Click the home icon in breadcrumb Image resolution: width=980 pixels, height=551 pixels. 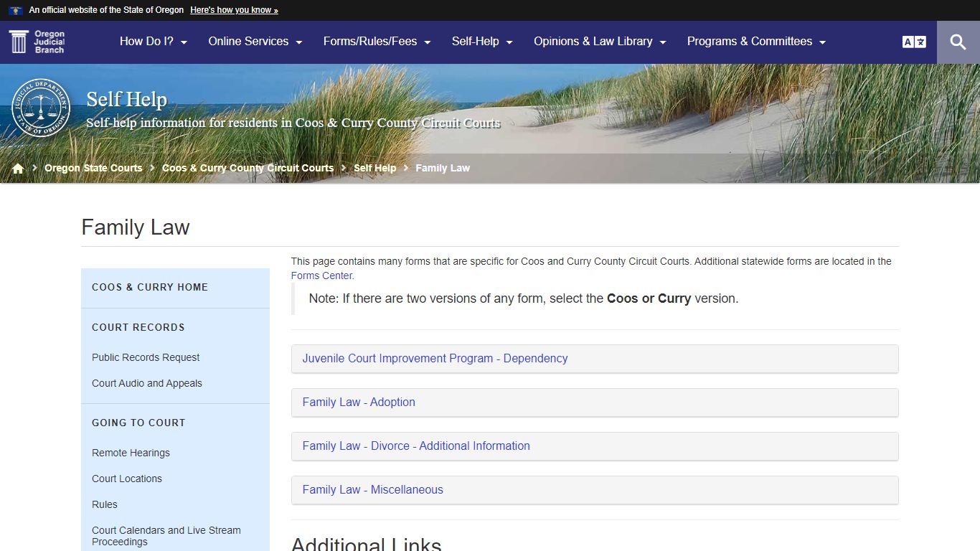click(18, 168)
